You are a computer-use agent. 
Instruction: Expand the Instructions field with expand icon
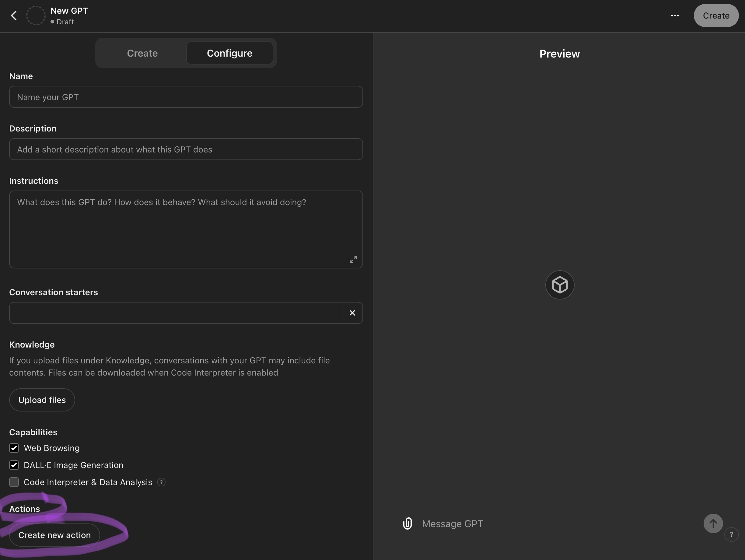[353, 259]
